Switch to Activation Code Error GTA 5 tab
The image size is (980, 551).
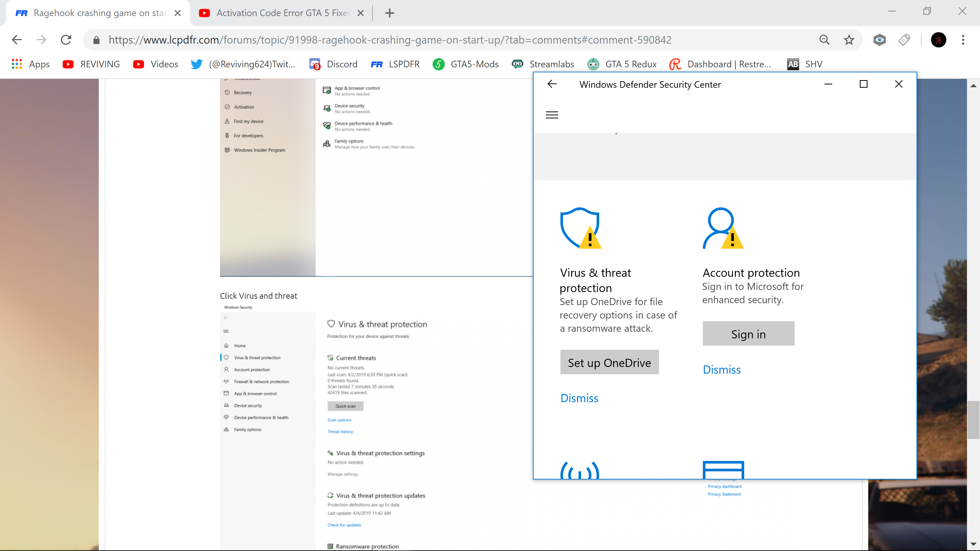(x=281, y=13)
